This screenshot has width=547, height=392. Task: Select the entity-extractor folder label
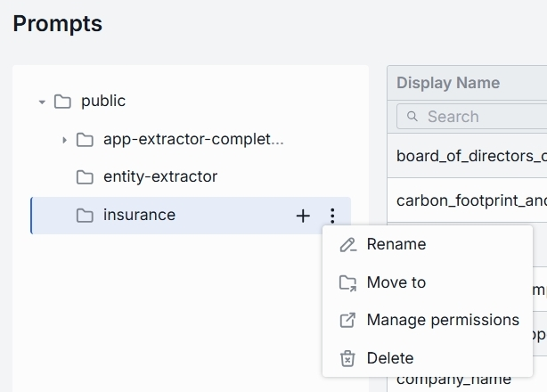click(x=160, y=177)
